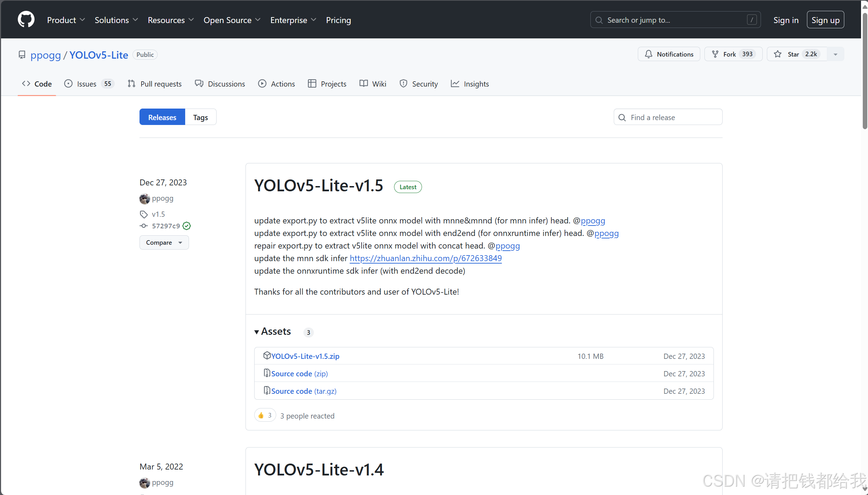Expand the Resources menu
Screen dimensions: 868x495
[x=171, y=20]
